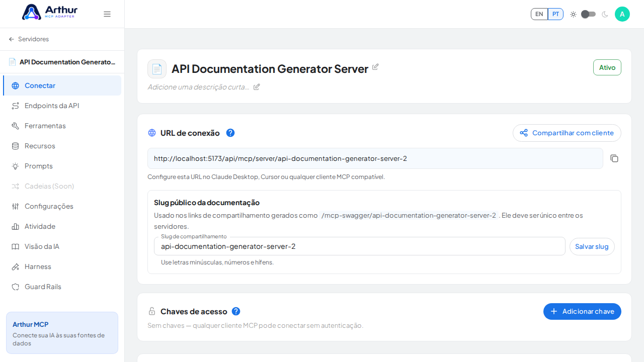Click 'Adicione uma descrição curta...' placeholder text

pos(198,87)
